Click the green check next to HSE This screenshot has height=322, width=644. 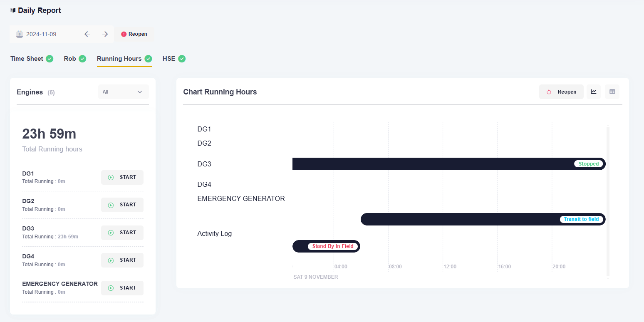click(x=182, y=59)
